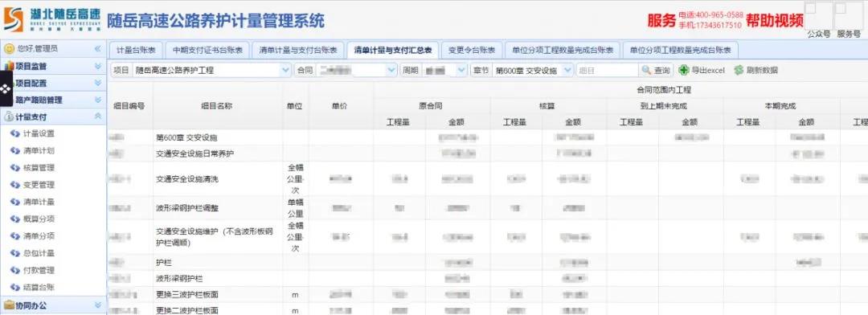Click the 原合同 column group header
Image resolution: width=868 pixels, height=315 pixels.
[431, 106]
